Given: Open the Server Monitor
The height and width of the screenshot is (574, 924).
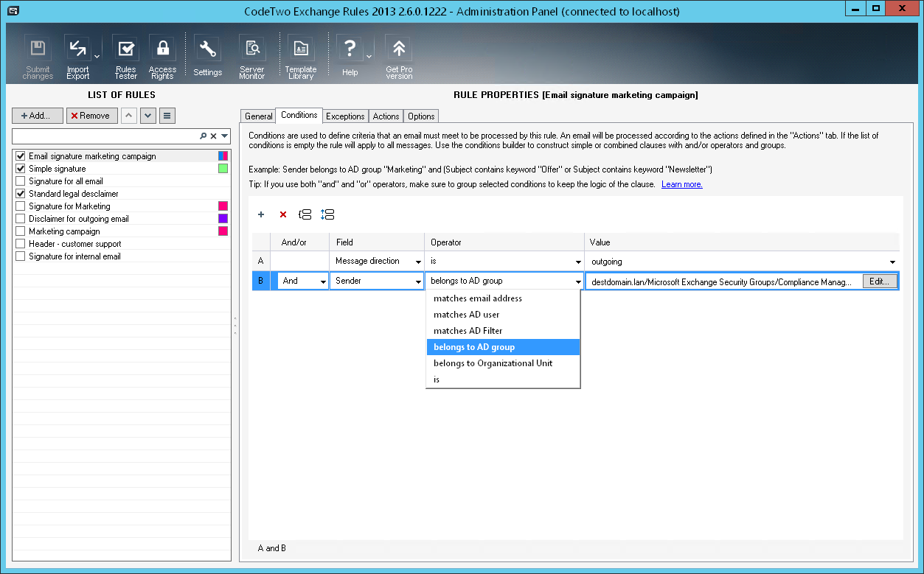Looking at the screenshot, I should tap(252, 57).
